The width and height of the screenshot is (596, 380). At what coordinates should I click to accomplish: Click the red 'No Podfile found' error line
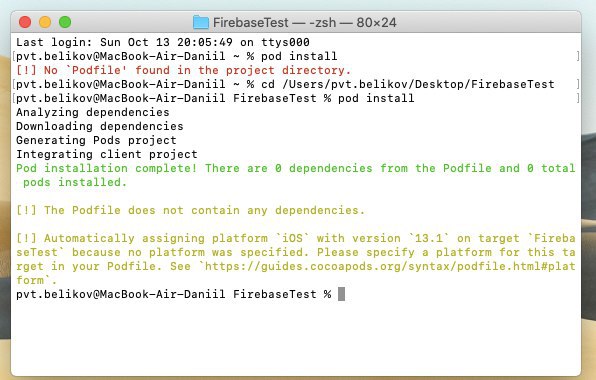[183, 70]
